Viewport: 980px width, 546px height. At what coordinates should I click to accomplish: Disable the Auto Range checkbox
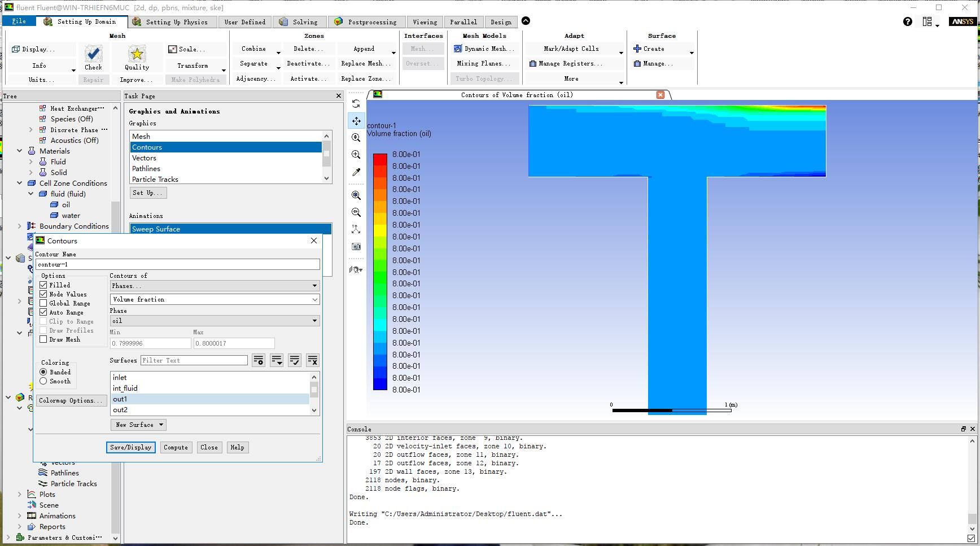click(43, 312)
